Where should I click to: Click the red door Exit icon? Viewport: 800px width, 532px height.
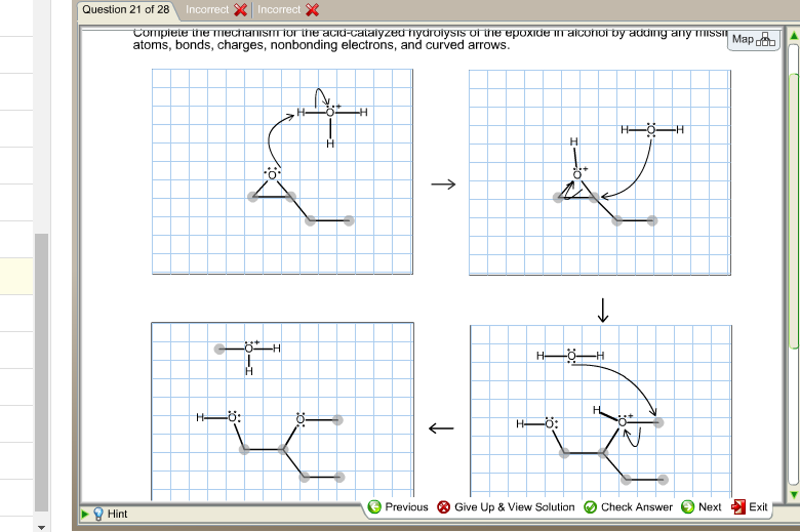coord(738,507)
